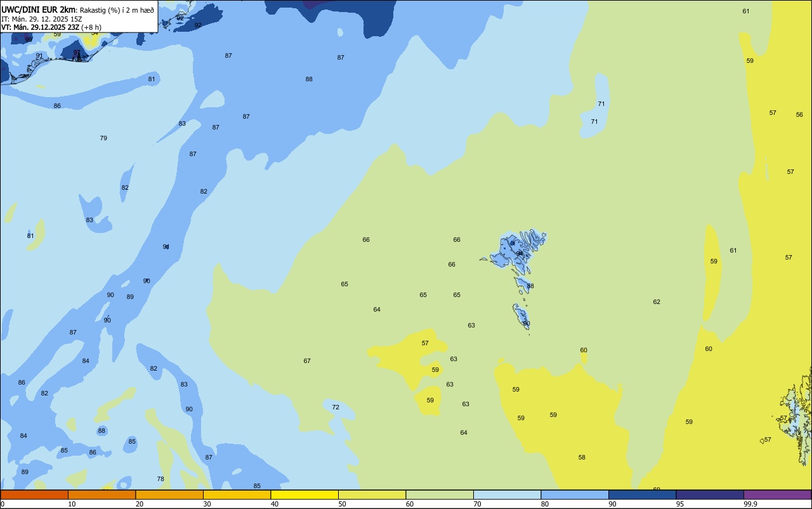Click the dark blue 90–95 legend swatch

coord(642,494)
